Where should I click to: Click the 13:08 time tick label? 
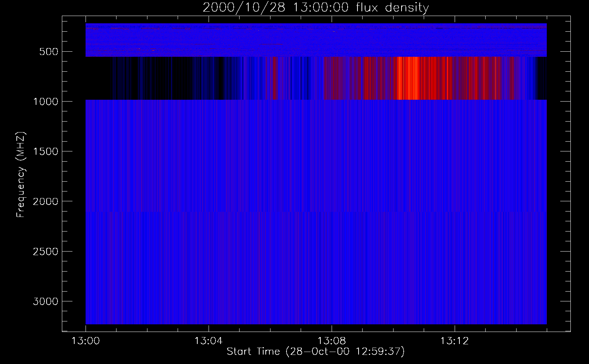332,341
